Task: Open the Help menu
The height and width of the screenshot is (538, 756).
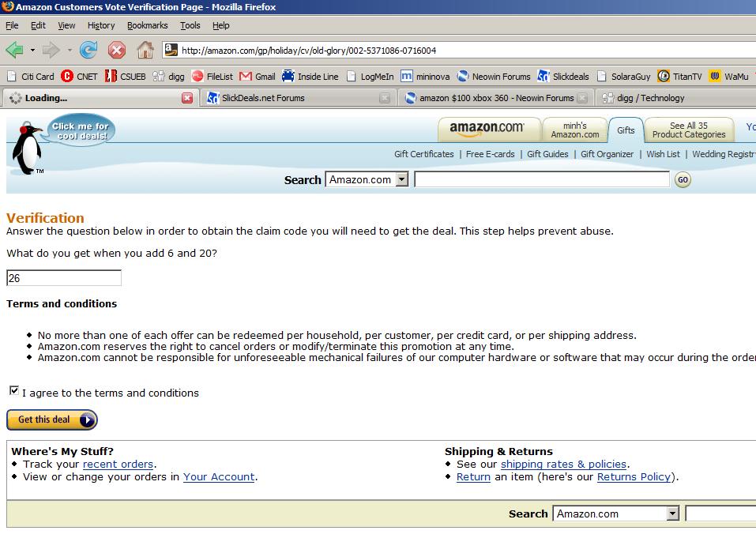Action: (221, 25)
